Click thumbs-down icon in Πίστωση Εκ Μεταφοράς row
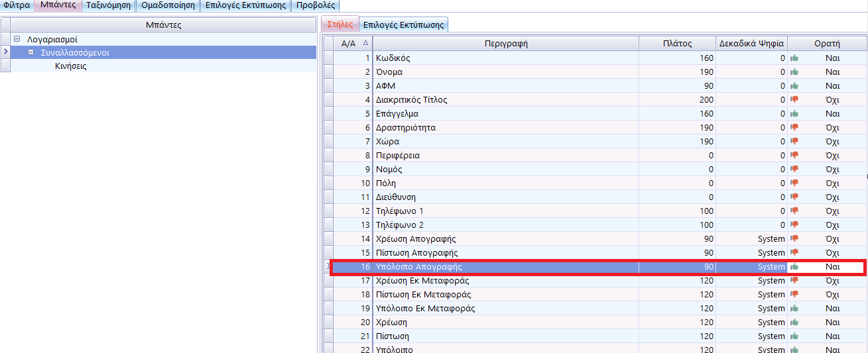This screenshot has height=353, width=868. (x=794, y=295)
